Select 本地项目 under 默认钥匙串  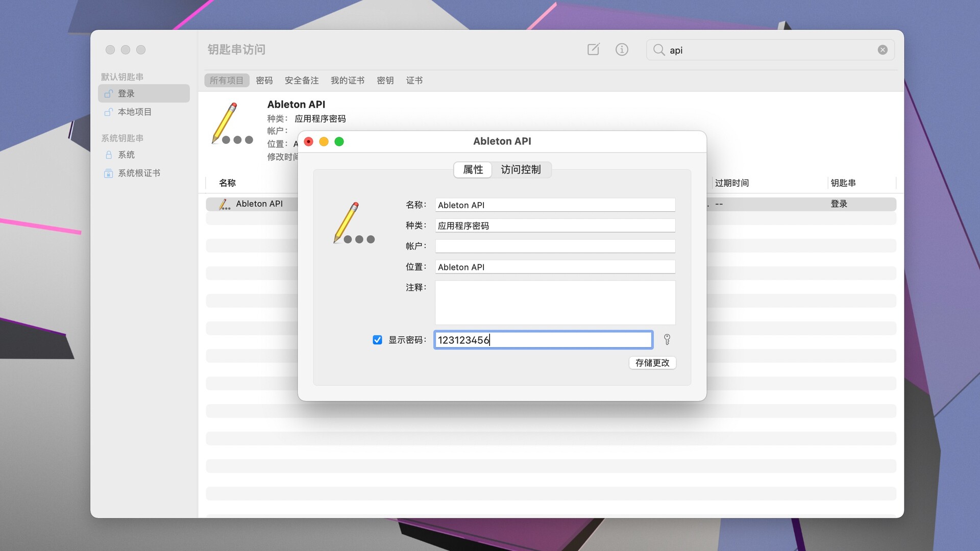click(134, 112)
